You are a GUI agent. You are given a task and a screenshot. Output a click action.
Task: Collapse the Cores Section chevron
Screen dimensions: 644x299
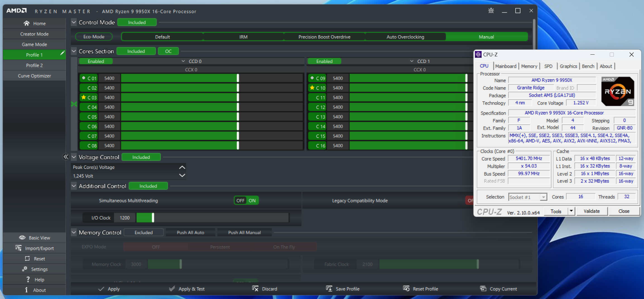point(74,51)
